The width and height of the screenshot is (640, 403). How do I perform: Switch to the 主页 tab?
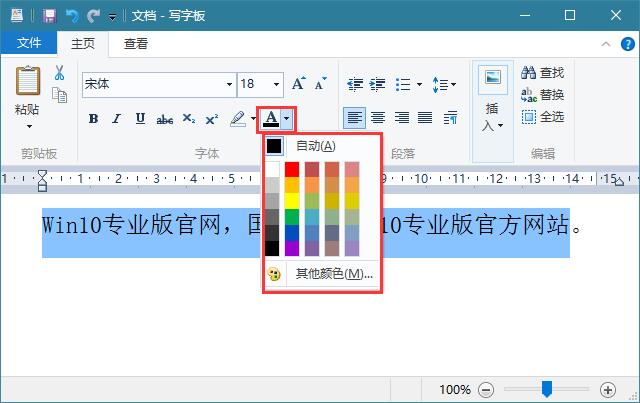click(x=83, y=43)
